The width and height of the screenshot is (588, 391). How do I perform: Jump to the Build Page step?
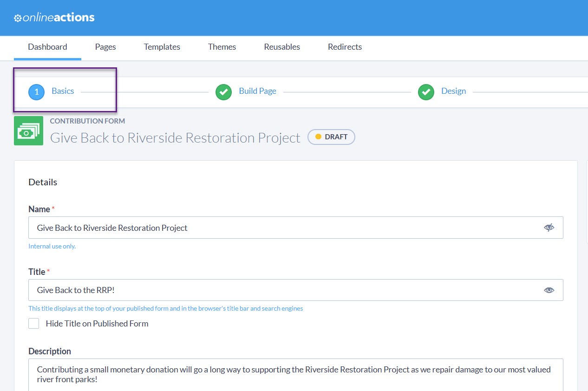pyautogui.click(x=258, y=91)
